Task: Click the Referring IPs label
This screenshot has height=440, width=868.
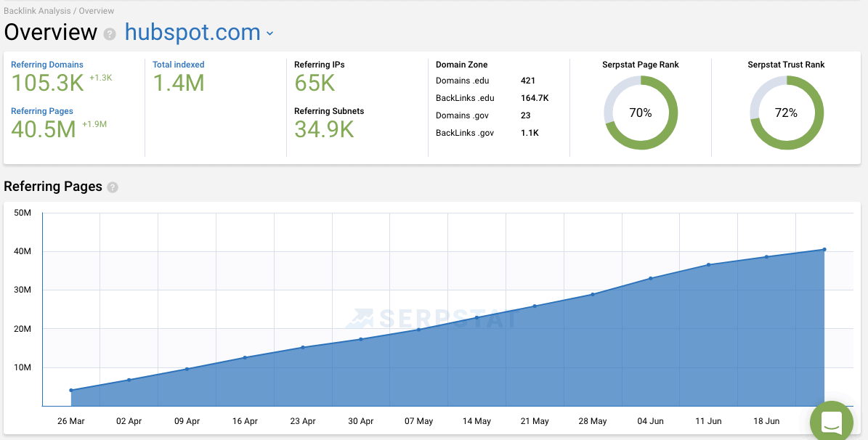Action: coord(320,65)
